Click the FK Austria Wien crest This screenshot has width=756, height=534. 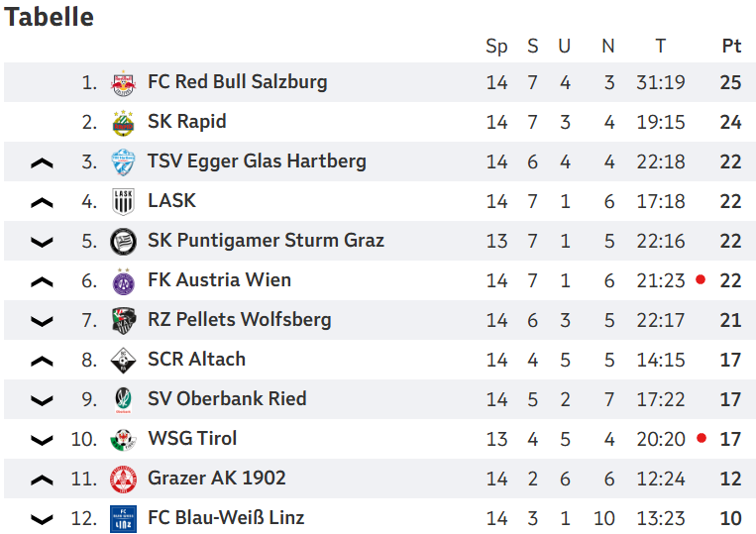(x=123, y=281)
